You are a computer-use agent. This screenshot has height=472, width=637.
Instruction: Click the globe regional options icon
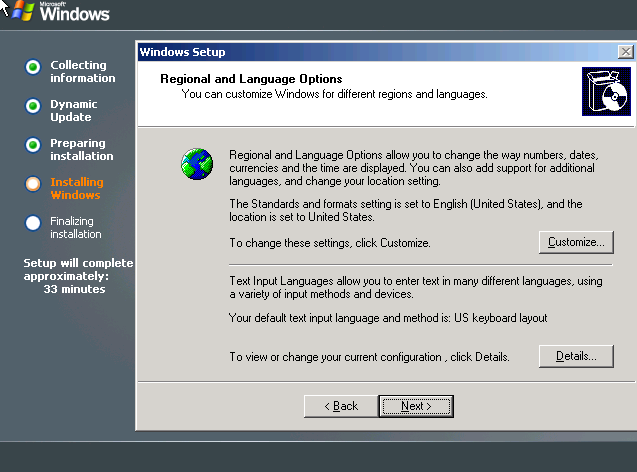197,164
